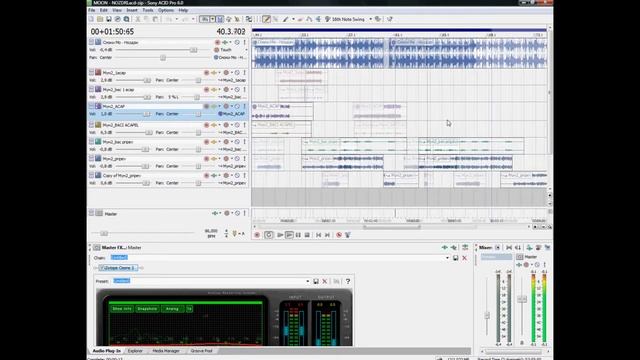Switch to the Explorer tab
Viewport: 640px width, 360px height.
point(135,351)
